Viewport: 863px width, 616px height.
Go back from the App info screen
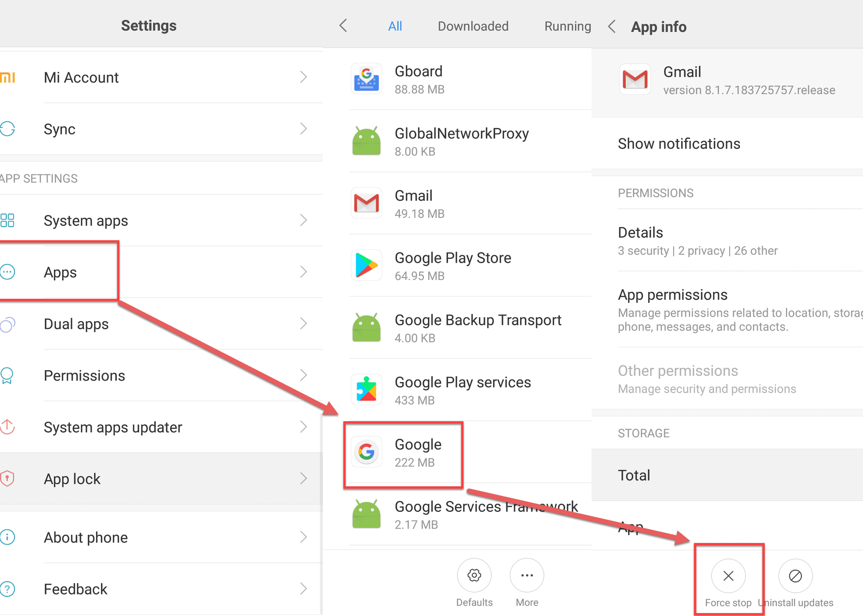click(x=611, y=27)
